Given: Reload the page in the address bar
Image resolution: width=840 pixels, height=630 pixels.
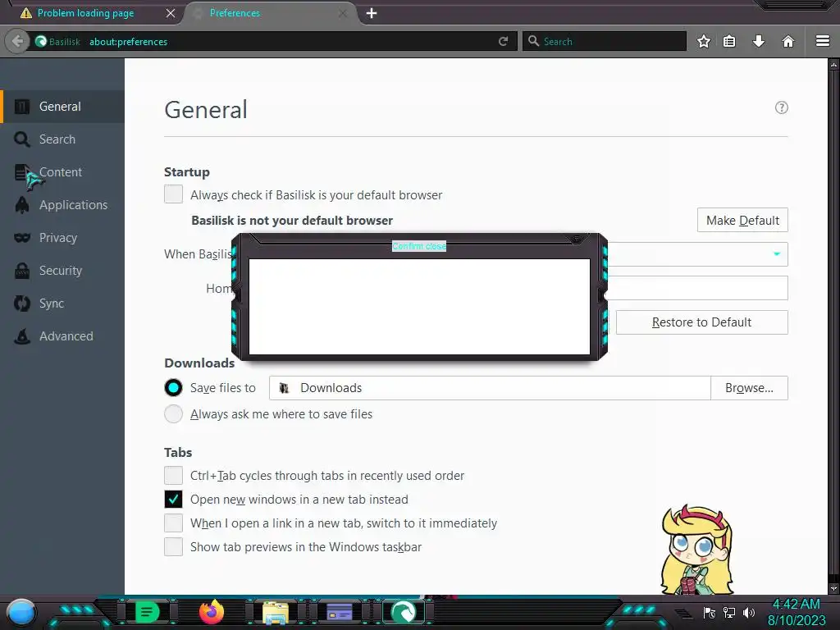Looking at the screenshot, I should click(503, 41).
